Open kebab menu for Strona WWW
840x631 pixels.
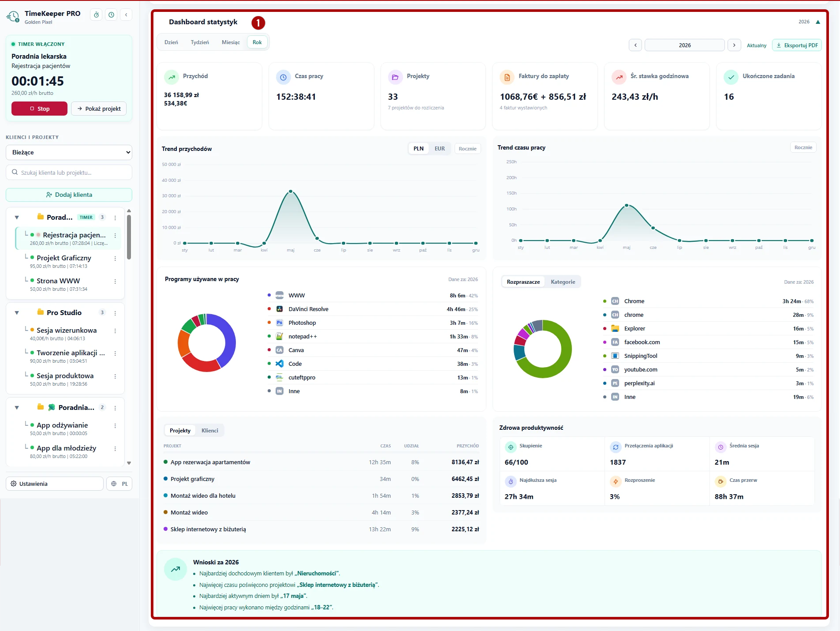115,282
